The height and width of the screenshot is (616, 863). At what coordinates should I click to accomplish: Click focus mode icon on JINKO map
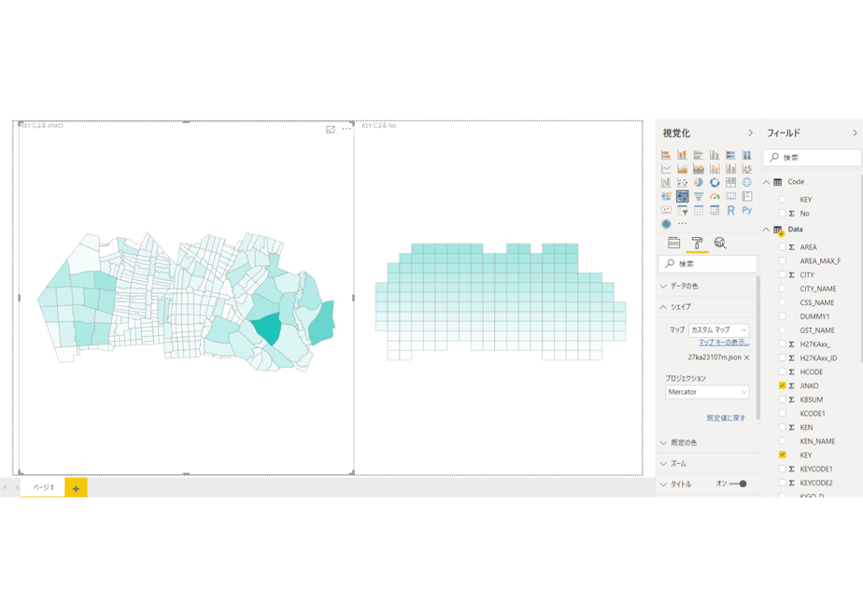point(331,129)
